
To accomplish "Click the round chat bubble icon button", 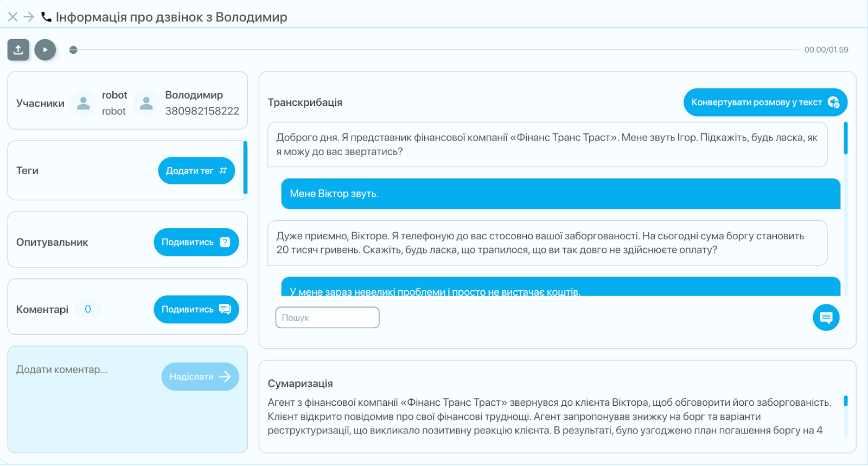I will point(826,317).
